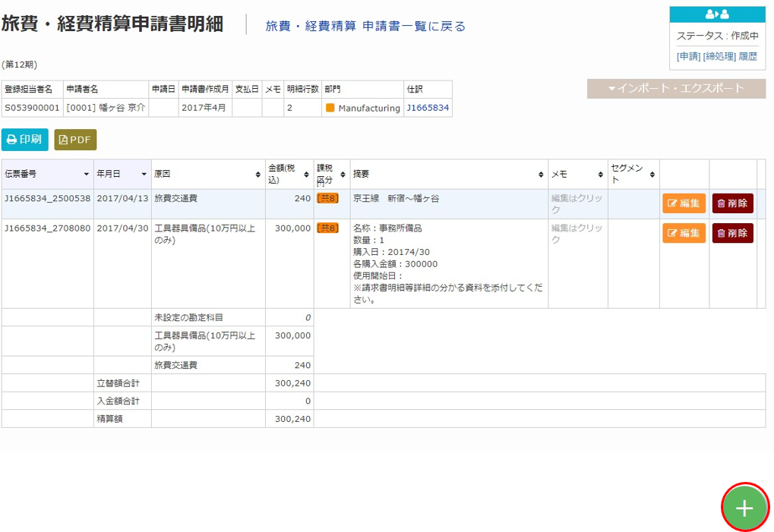Return to 旅費・経費精算 申請書一覧 list

tap(365, 26)
